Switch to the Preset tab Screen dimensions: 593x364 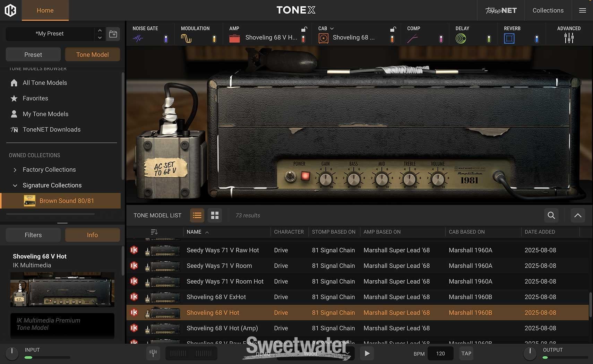(33, 54)
